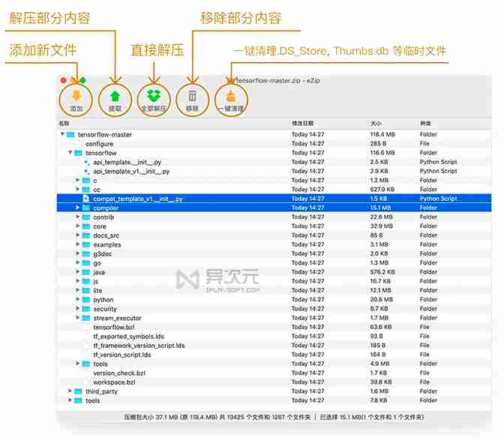Select the api_template.__init__.py Python file icon
This screenshot has width=504, height=440.
point(86,162)
